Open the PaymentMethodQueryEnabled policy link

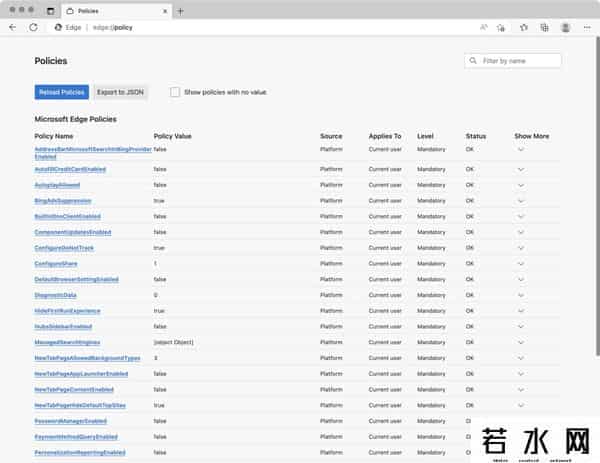[x=76, y=437]
